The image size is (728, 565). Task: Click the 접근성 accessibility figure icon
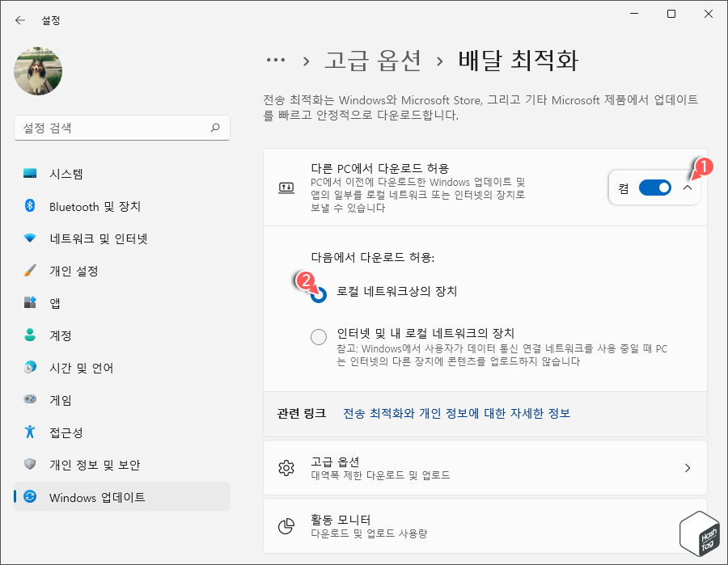[x=30, y=432]
